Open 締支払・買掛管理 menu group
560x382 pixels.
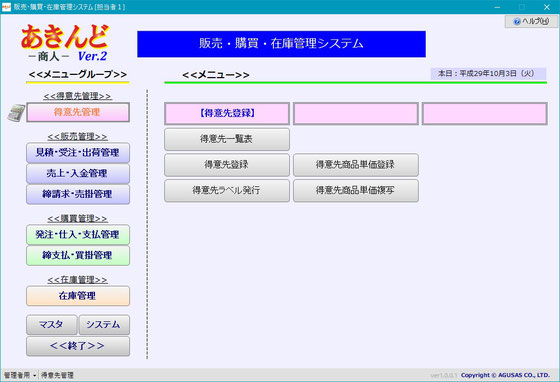point(78,255)
